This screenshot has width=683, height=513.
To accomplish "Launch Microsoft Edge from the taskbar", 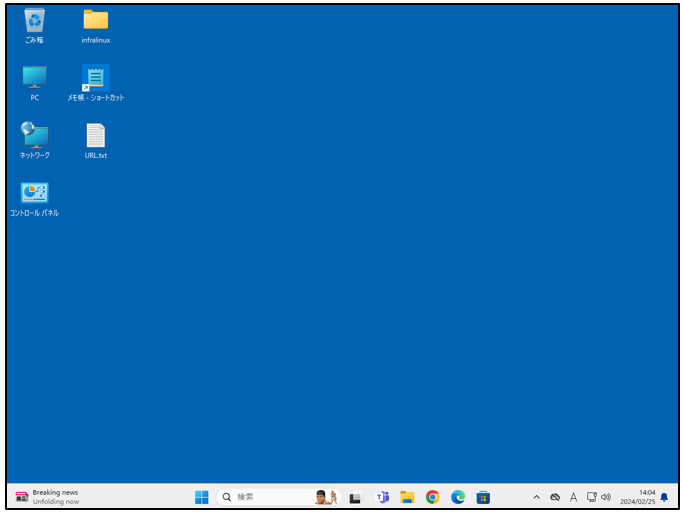I will point(458,497).
